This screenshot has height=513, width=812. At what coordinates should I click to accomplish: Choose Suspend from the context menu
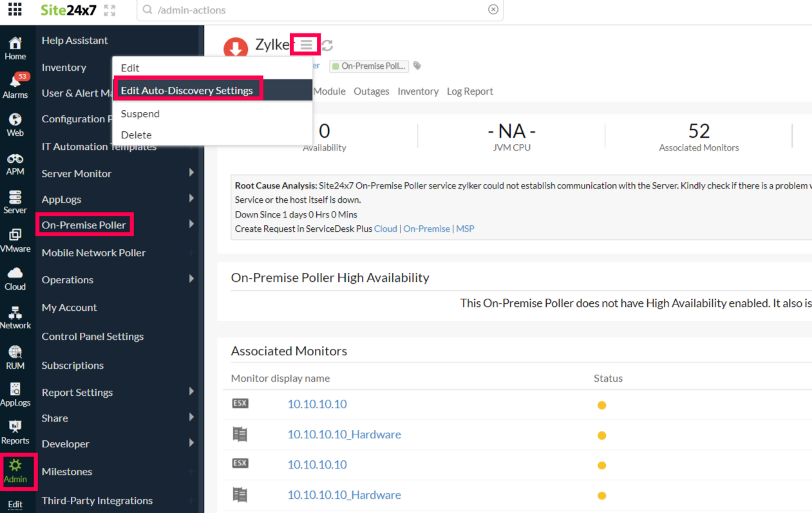tap(140, 114)
